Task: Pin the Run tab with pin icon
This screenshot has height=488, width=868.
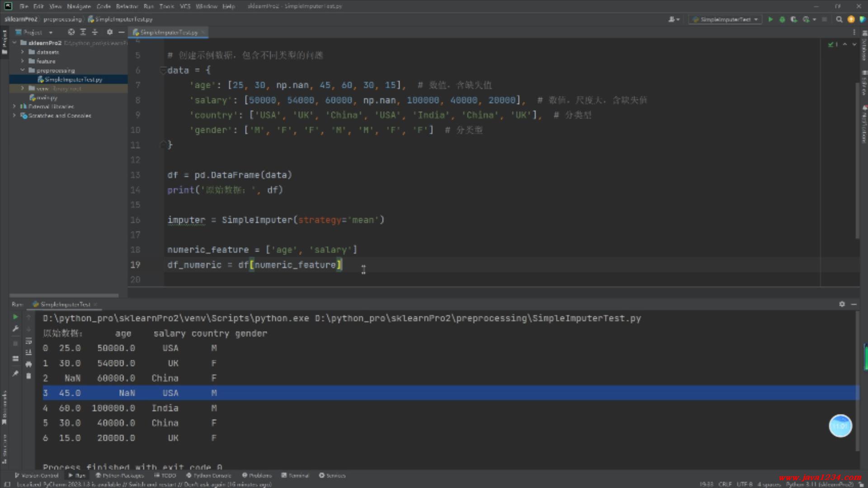Action: coord(15,373)
